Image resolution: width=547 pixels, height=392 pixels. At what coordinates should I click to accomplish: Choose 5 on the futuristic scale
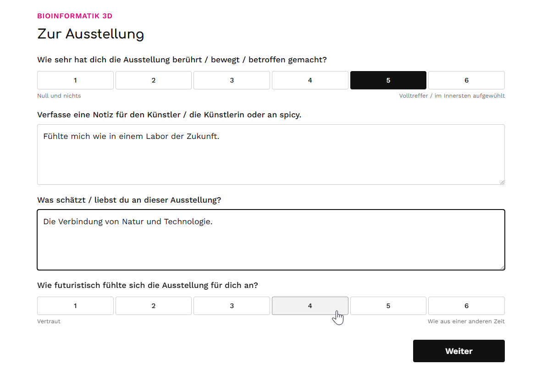pos(388,306)
